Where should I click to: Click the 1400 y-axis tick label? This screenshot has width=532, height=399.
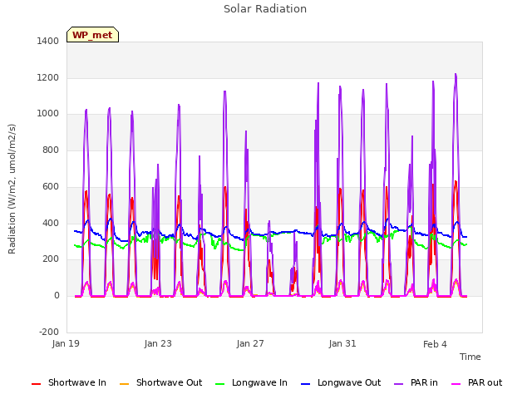(48, 41)
